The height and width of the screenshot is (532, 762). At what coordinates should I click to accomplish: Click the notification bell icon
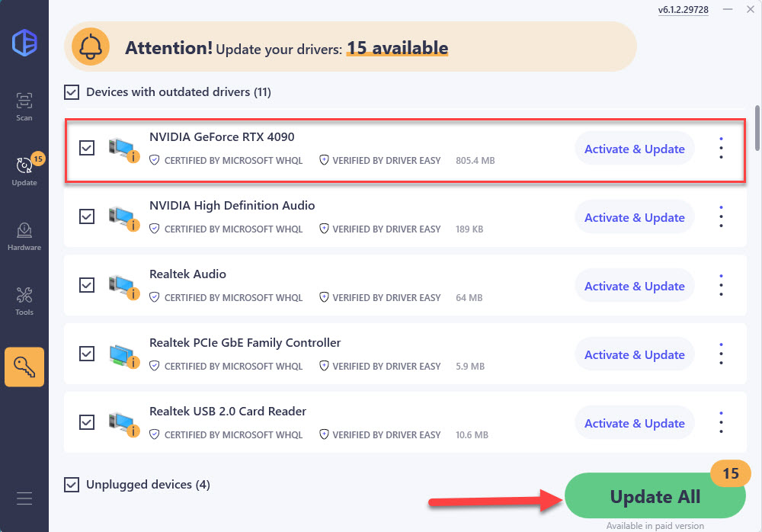click(x=91, y=48)
